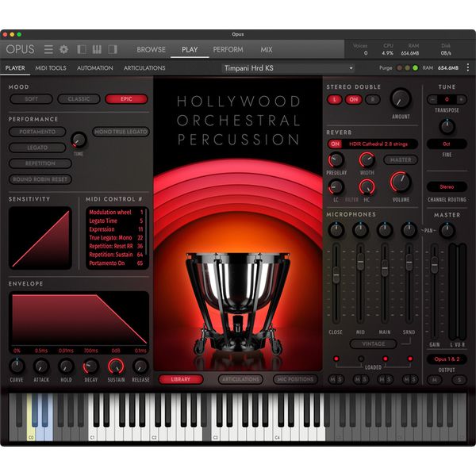
Task: Move the Close microphone fader
Action: pyautogui.click(x=336, y=274)
